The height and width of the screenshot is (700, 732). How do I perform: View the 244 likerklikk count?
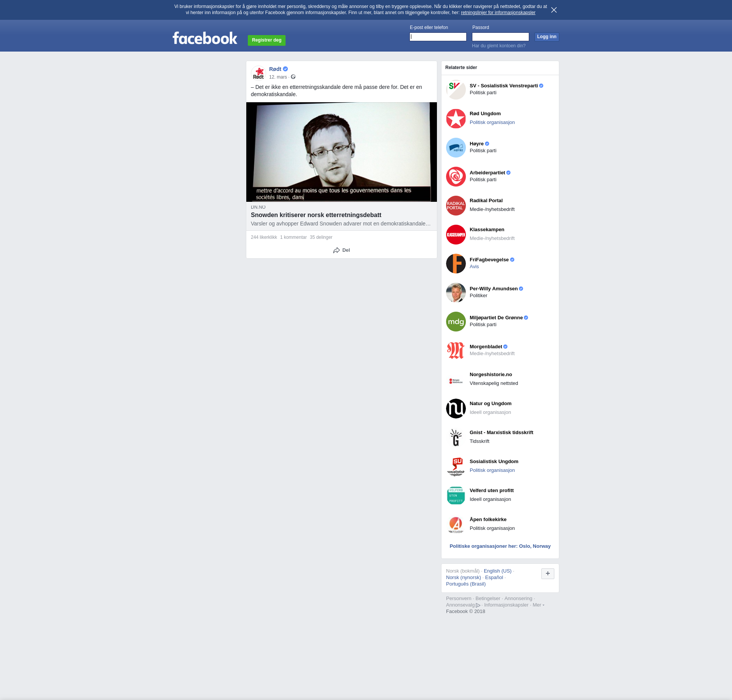pos(264,237)
